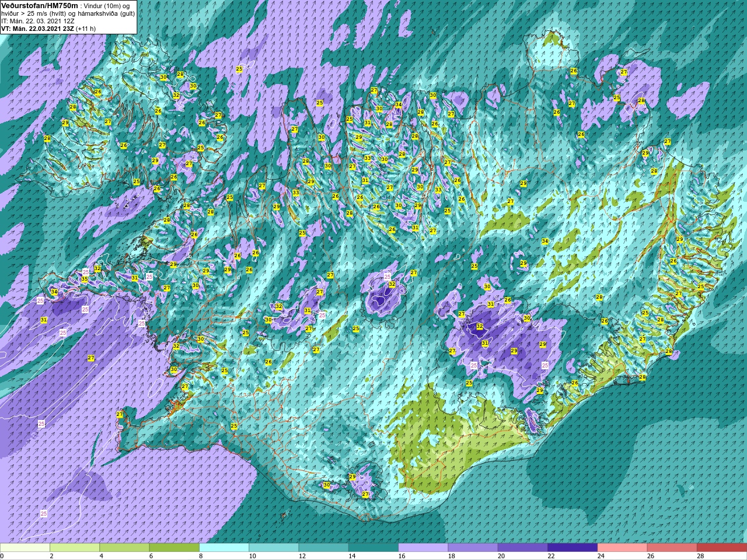Click the red legend swatch above 28 m/s
The width and height of the screenshot is (747, 560).
click(x=722, y=547)
